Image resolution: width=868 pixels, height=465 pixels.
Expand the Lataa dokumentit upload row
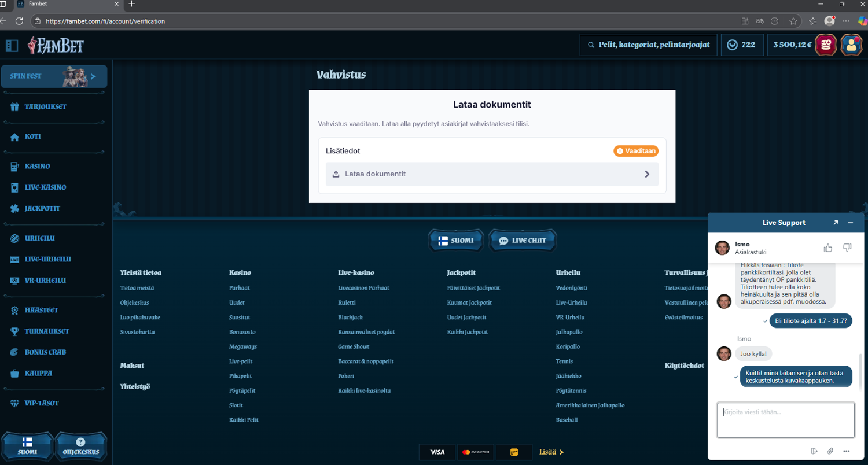[491, 174]
